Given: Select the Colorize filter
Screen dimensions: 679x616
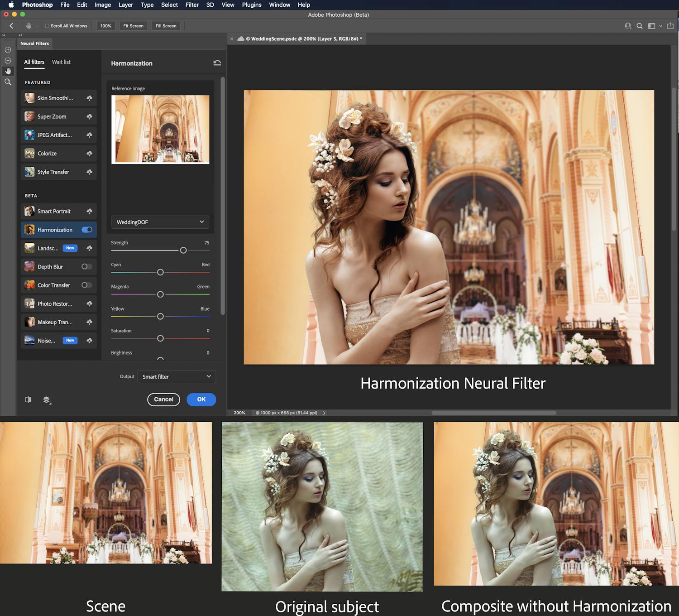Looking at the screenshot, I should tap(29, 153).
